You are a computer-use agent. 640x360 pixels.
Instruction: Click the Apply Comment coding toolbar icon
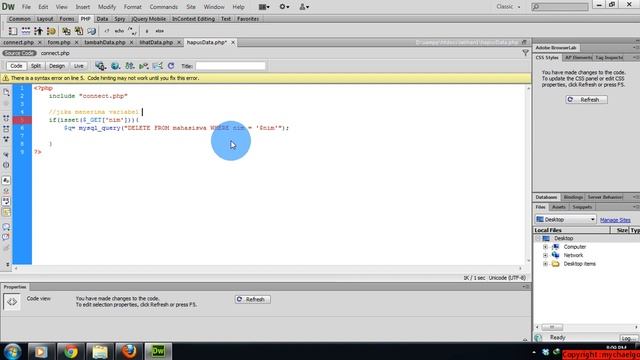click(6, 227)
